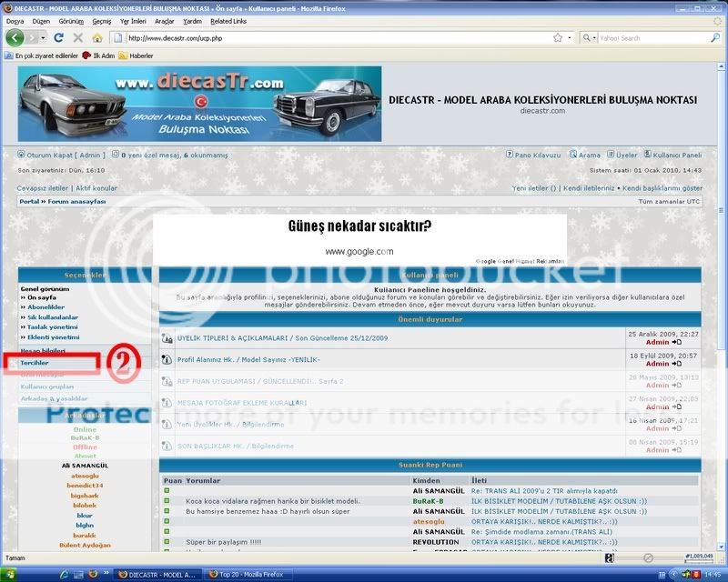The height and width of the screenshot is (582, 728).
Task: Click the 'Cevapsız iletiler' link
Action: click(x=42, y=188)
